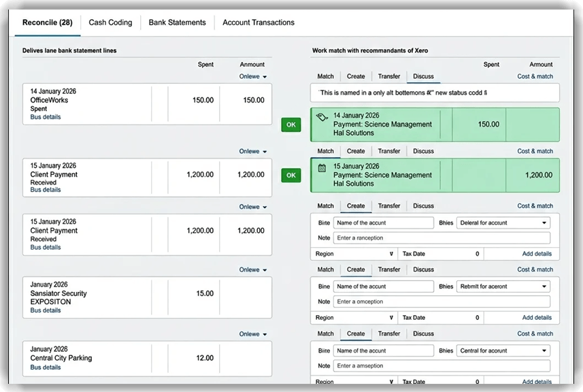Open Bus details for Sansiator Security
The width and height of the screenshot is (583, 392).
click(x=46, y=310)
